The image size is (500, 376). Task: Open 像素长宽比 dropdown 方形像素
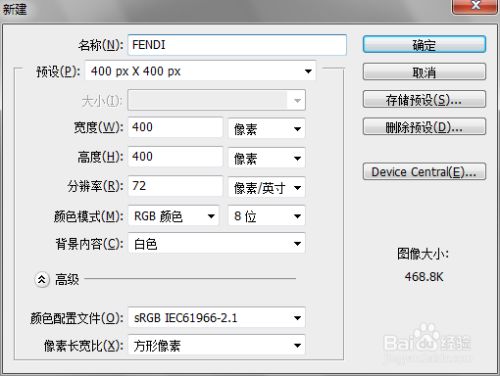coord(216,345)
